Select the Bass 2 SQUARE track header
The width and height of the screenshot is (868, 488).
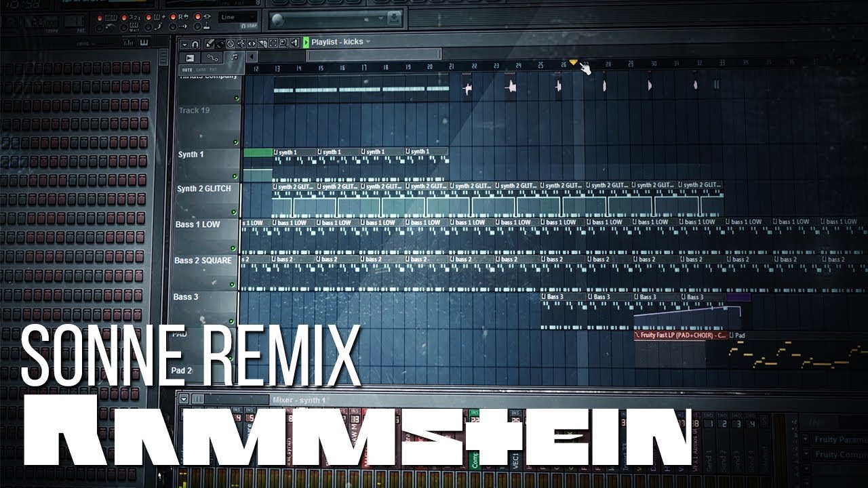point(205,271)
